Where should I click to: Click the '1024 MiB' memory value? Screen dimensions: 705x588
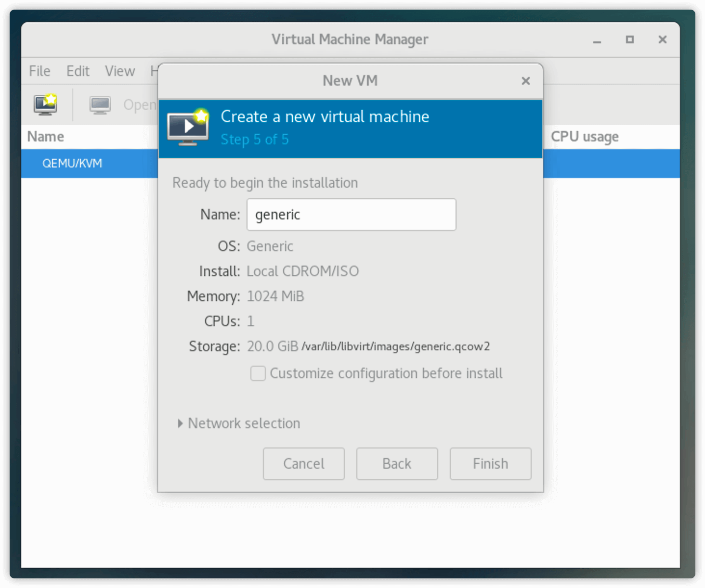(275, 296)
